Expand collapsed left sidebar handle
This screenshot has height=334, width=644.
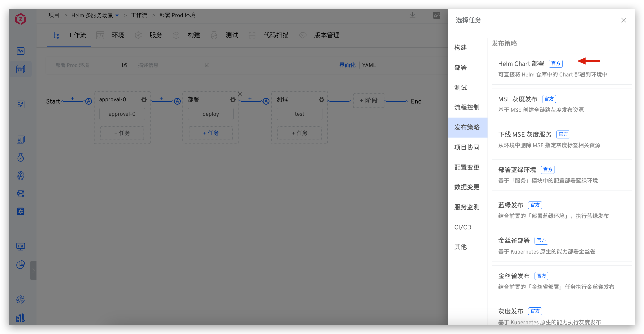click(33, 270)
